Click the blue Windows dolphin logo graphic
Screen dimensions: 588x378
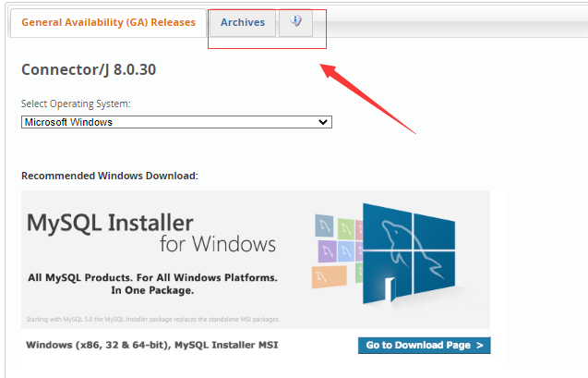(409, 255)
